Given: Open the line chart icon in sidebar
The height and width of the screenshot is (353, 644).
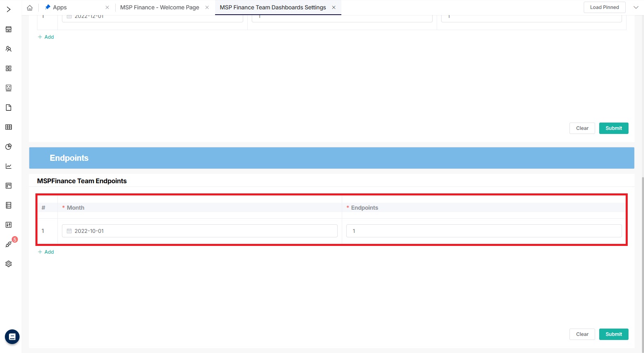Looking at the screenshot, I should [x=9, y=166].
